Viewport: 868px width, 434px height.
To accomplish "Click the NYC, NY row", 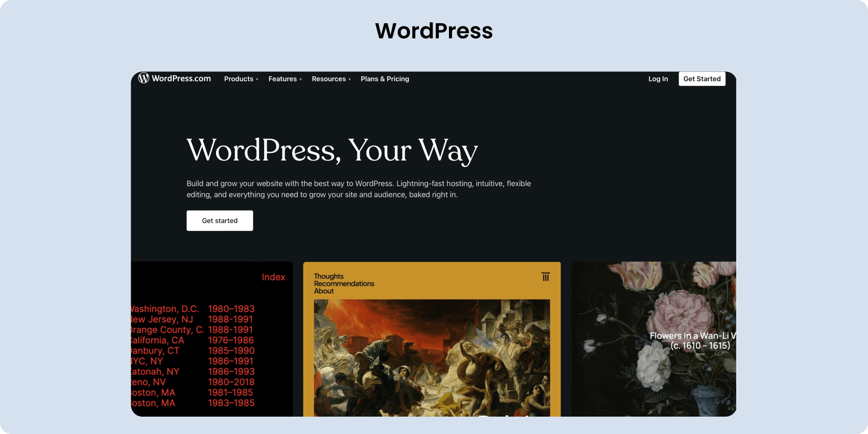I will coord(192,361).
